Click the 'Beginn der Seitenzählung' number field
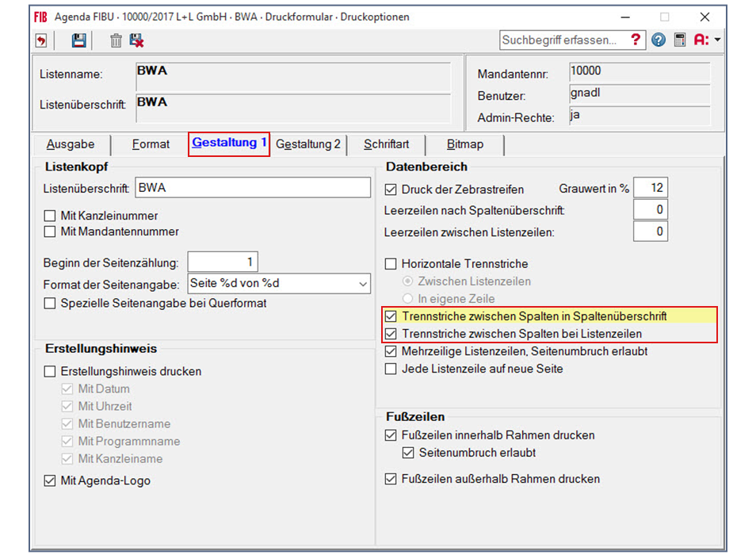The width and height of the screenshot is (756, 555). click(223, 262)
